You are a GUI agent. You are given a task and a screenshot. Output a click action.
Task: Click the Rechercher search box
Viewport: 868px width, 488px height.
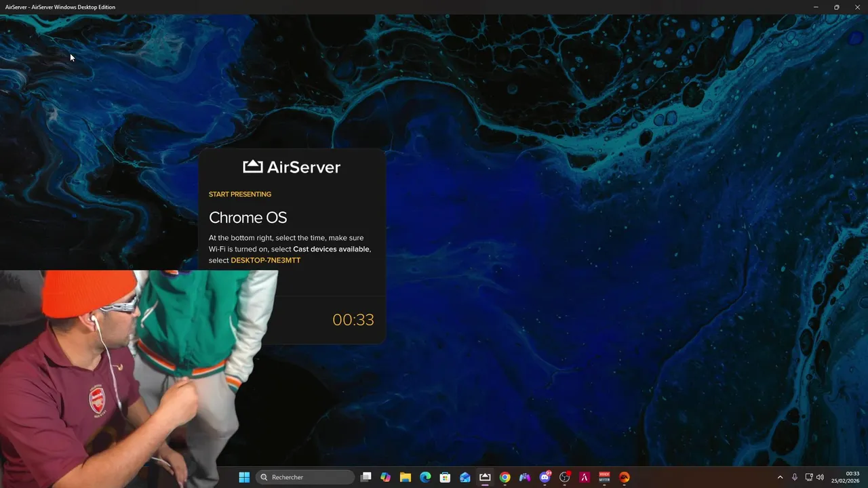click(x=305, y=477)
